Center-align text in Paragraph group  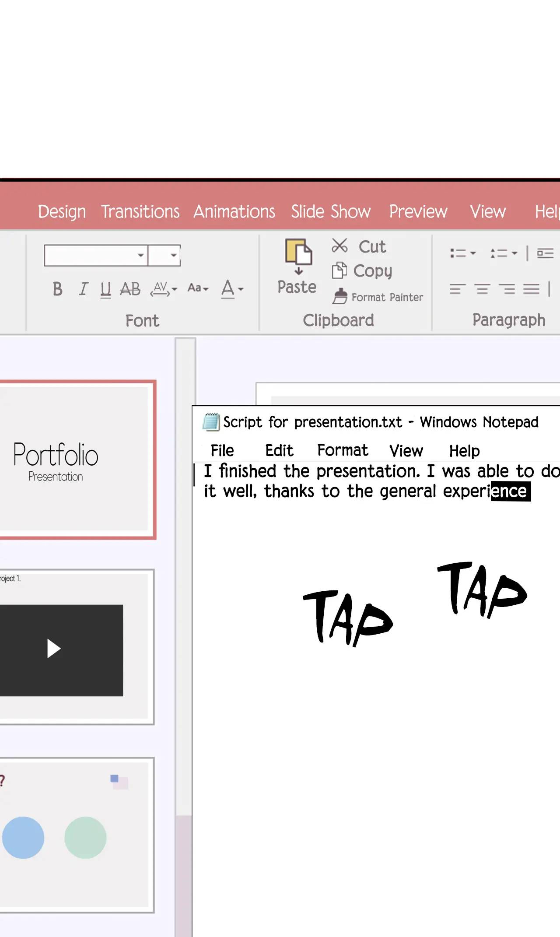click(482, 289)
